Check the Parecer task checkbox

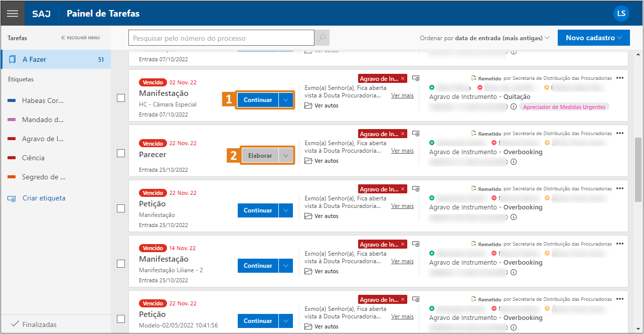(121, 153)
